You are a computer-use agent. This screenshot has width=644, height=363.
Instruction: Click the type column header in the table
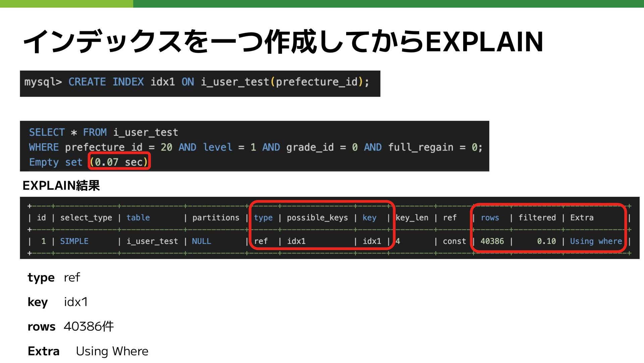tap(263, 218)
